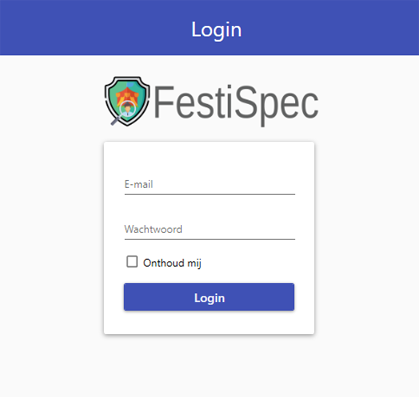419x397 pixels.
Task: Submit with the blue Login button
Action: (x=209, y=297)
